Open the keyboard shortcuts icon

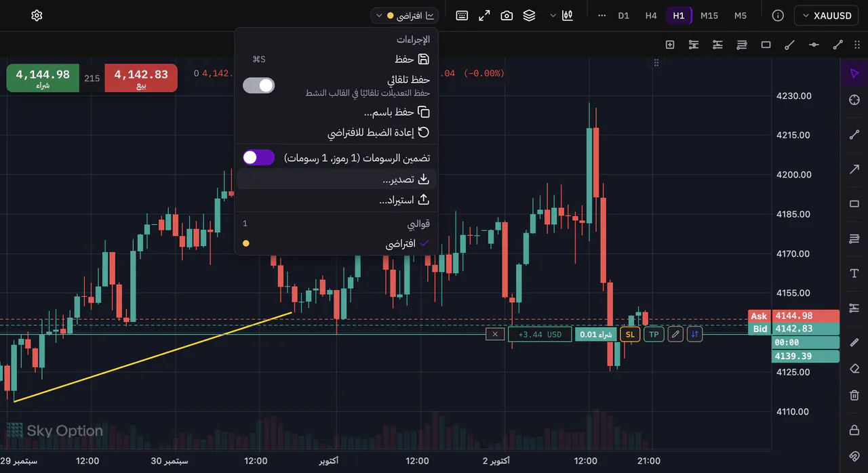(x=462, y=16)
